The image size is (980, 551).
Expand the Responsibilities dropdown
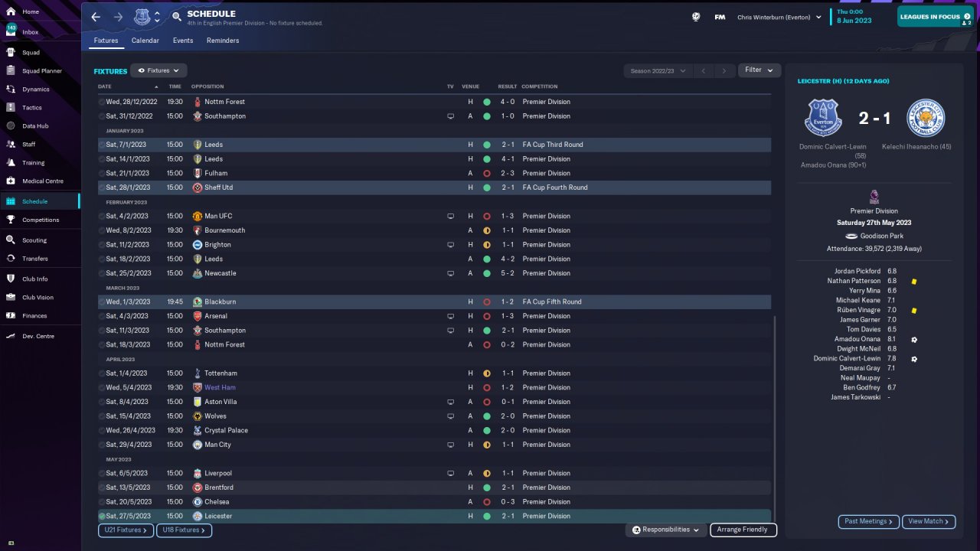pos(665,530)
